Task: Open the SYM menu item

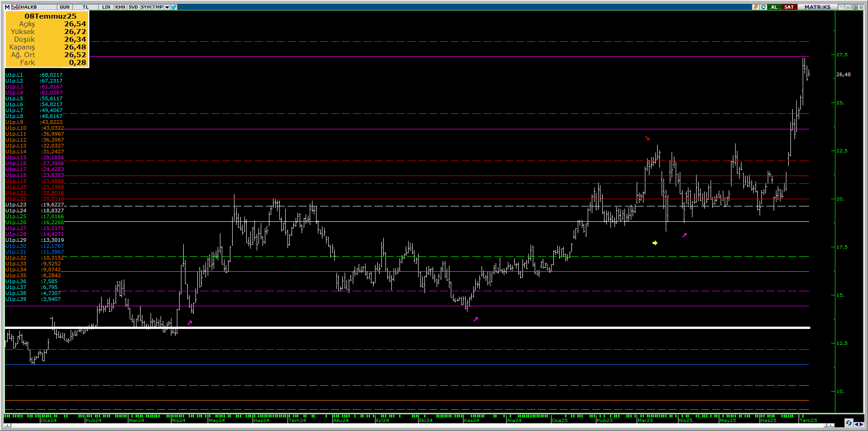Action: point(146,7)
